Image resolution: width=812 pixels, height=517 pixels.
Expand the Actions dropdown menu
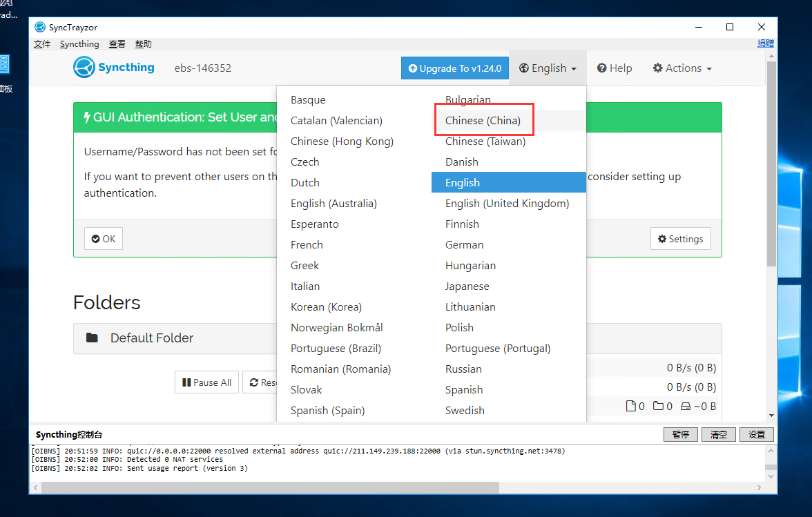pos(682,68)
